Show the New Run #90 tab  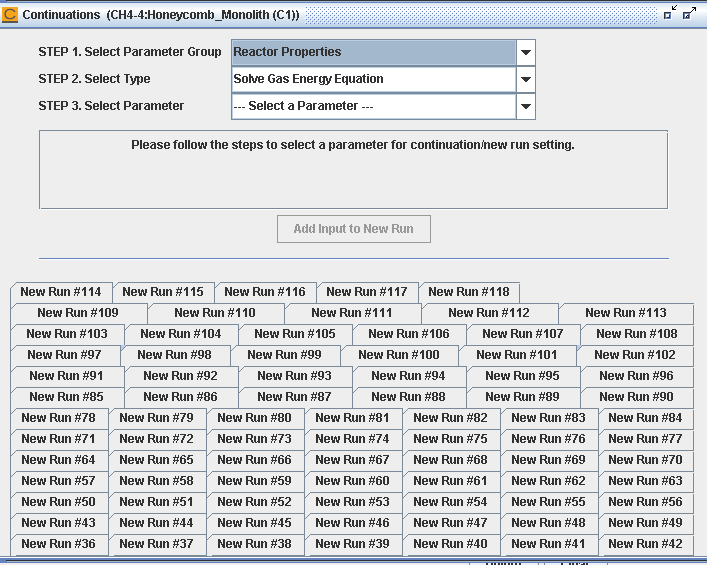[x=636, y=397]
